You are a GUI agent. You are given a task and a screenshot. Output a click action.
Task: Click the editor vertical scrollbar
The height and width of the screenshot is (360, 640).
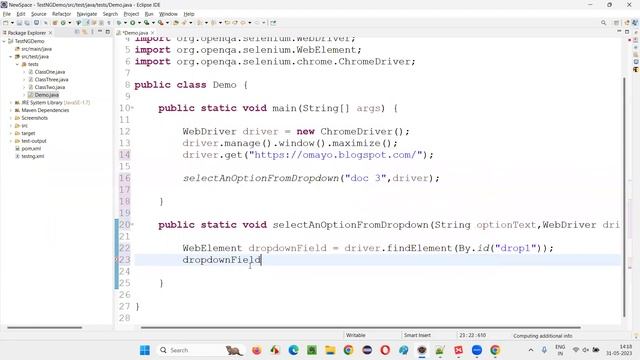(624, 196)
